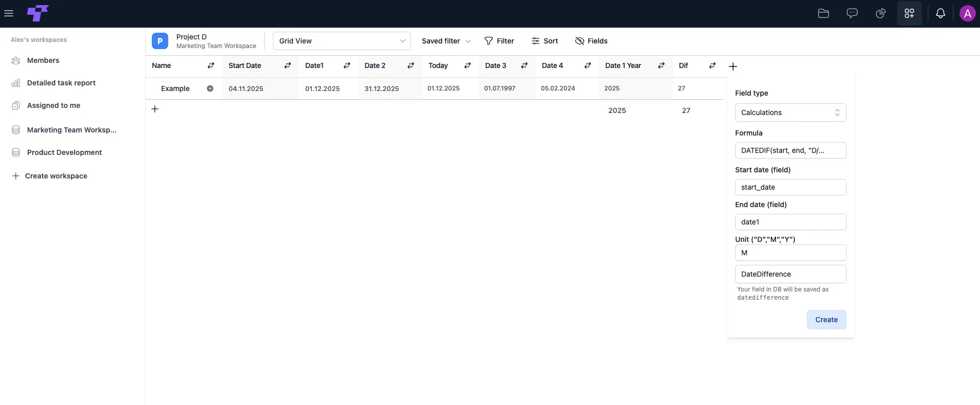Open the notifications bell
This screenshot has width=980, height=405.
coord(941,13)
